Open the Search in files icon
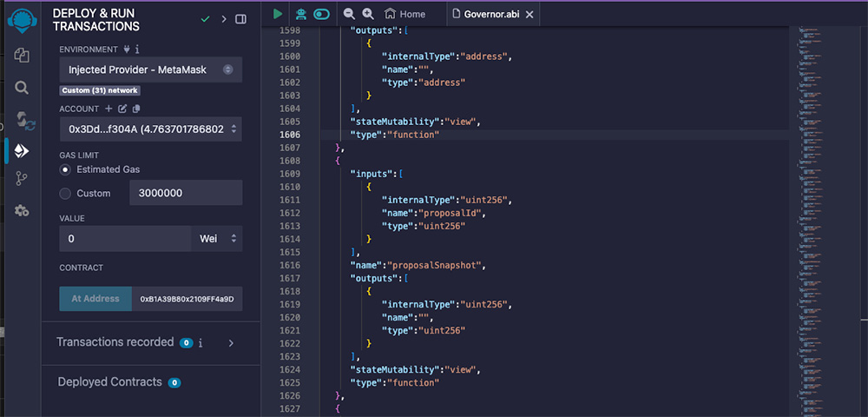 (x=22, y=87)
